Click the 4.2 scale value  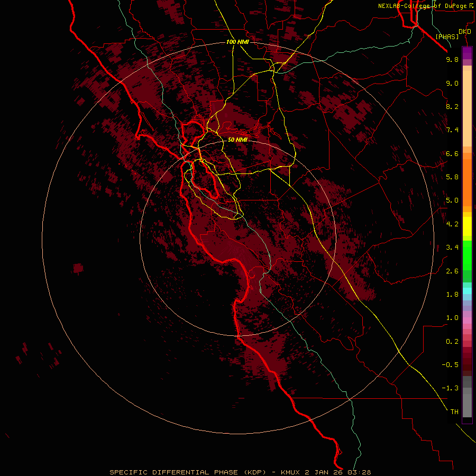coord(452,224)
